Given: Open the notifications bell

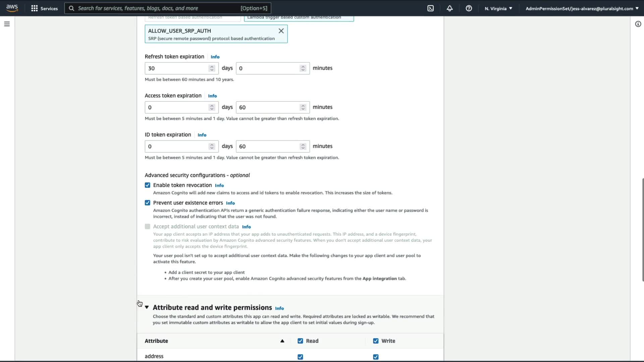Looking at the screenshot, I should (450, 8).
